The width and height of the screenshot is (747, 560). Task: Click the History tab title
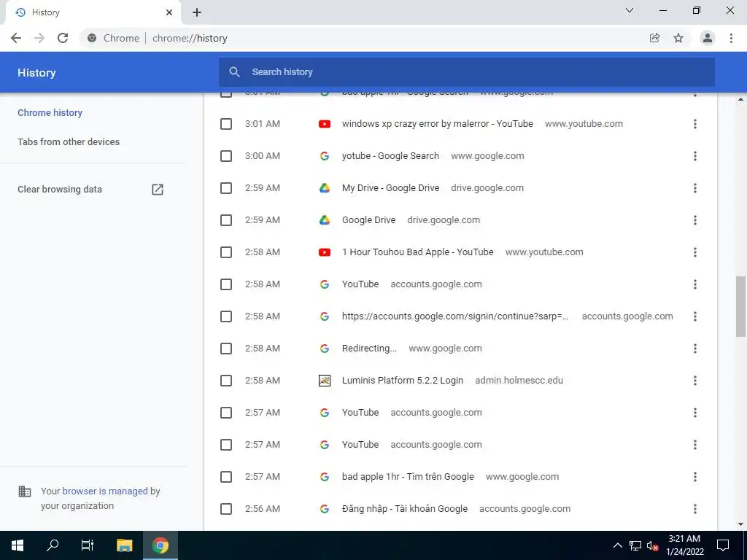pyautogui.click(x=46, y=12)
